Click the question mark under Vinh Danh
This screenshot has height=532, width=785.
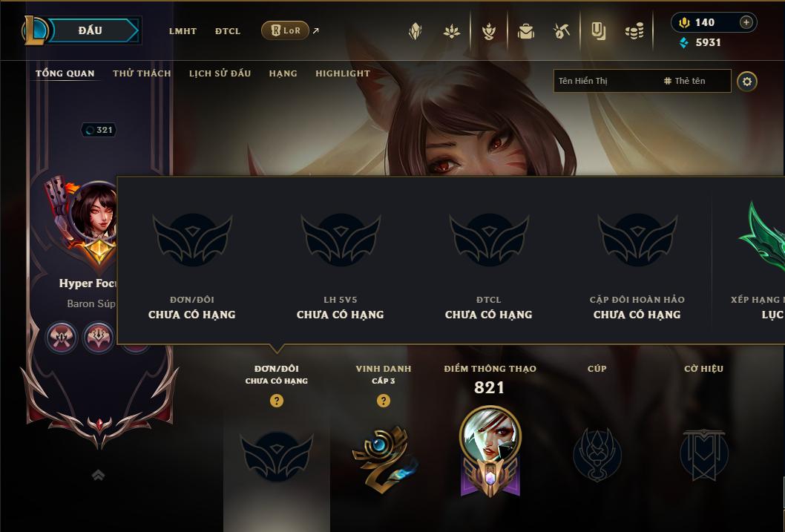[x=384, y=401]
